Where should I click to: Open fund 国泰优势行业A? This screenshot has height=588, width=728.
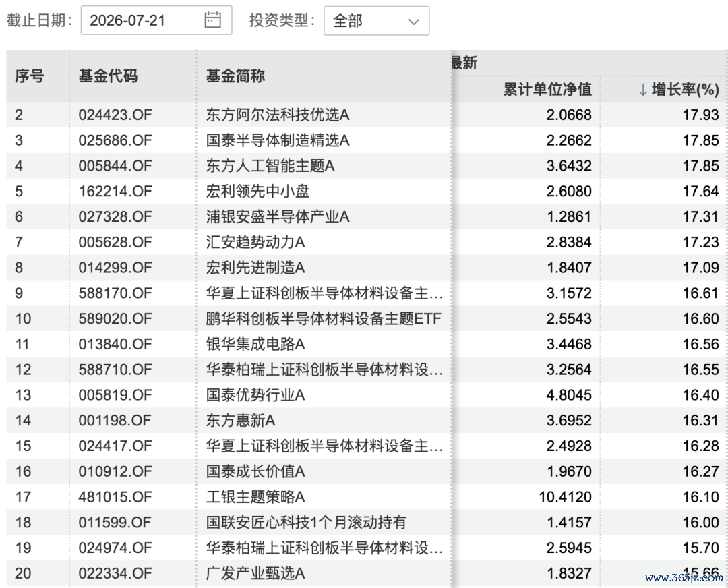pyautogui.click(x=255, y=396)
